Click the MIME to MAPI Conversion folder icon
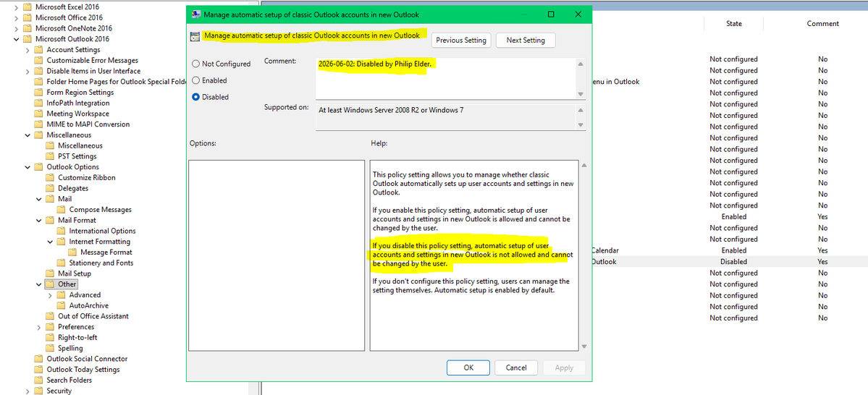Screen dimensions: 868x395 (38, 124)
